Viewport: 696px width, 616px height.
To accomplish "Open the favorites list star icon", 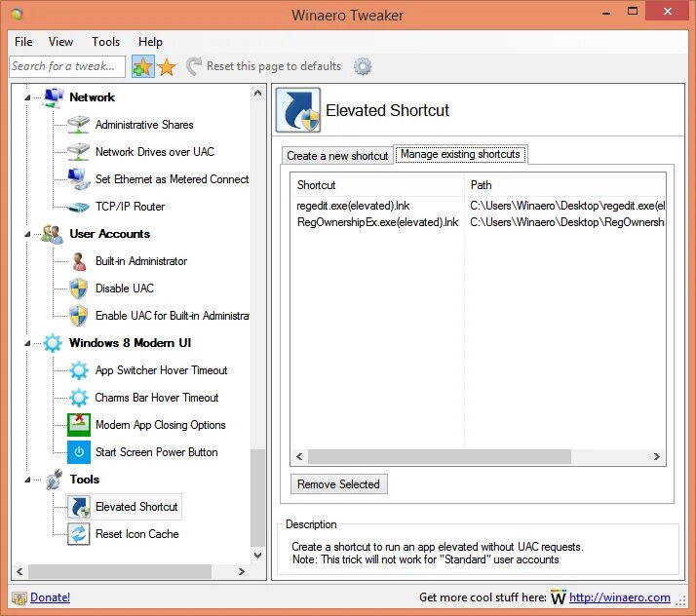I will click(x=167, y=67).
